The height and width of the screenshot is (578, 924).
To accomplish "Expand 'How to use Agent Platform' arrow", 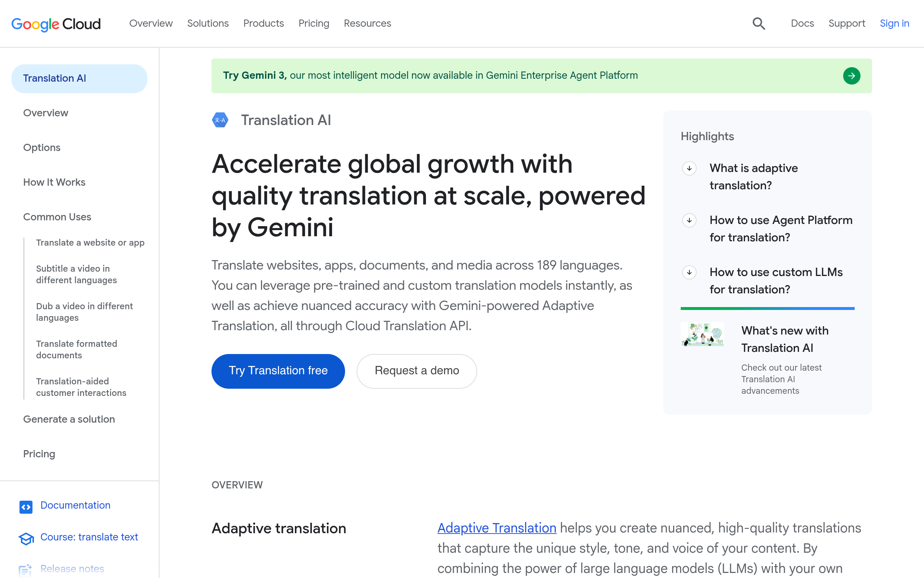I will pos(689,220).
